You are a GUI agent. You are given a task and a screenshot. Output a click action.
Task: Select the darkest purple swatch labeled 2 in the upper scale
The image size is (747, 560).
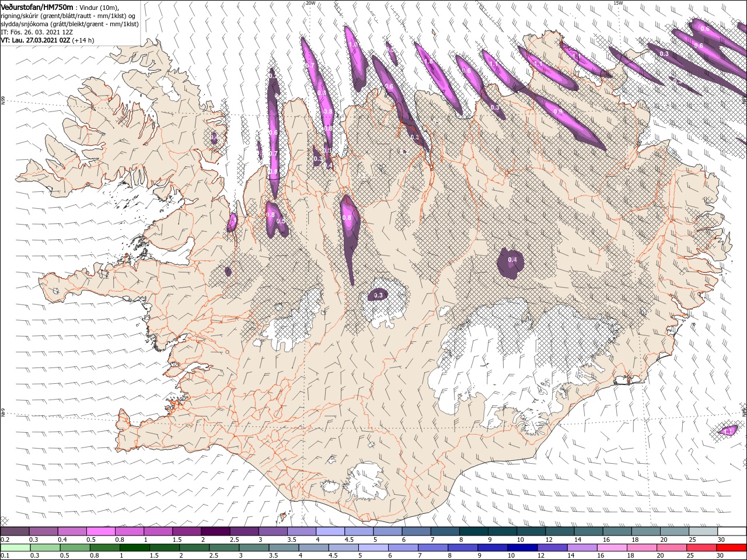[x=215, y=531]
